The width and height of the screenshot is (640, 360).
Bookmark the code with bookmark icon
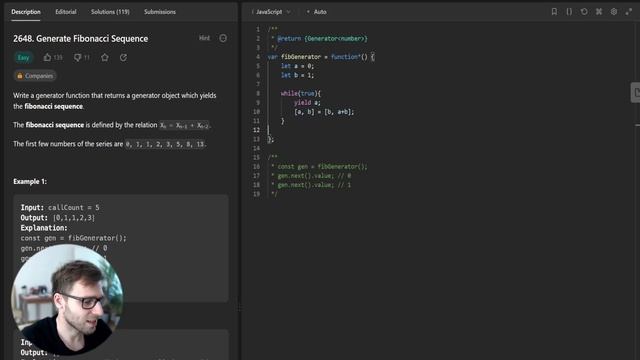coord(554,12)
